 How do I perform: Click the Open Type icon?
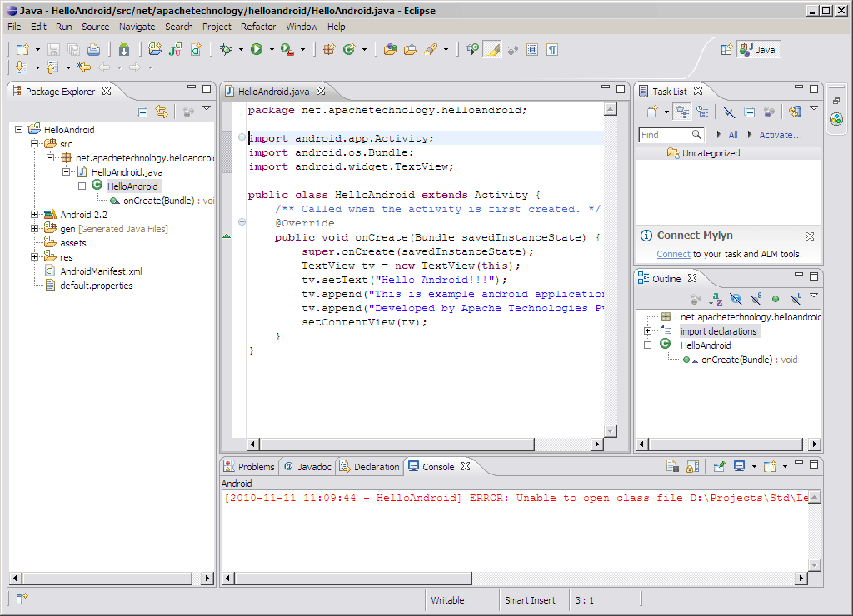(x=390, y=49)
